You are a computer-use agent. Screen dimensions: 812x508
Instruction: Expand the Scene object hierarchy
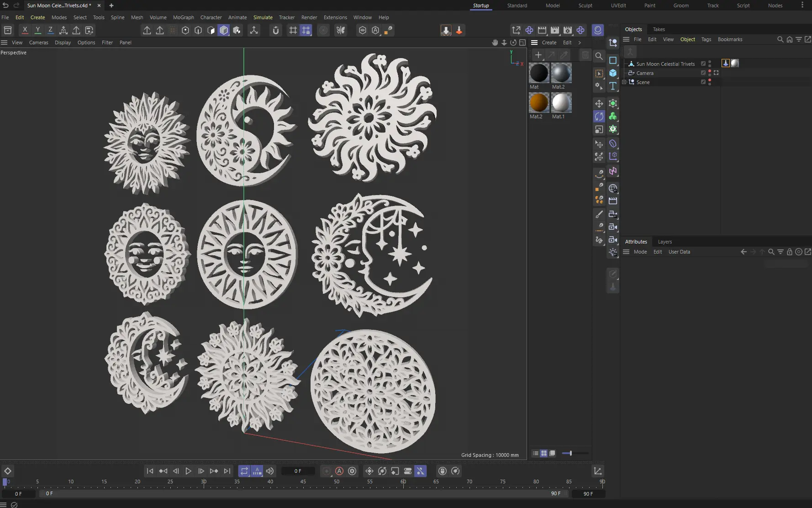coord(624,82)
